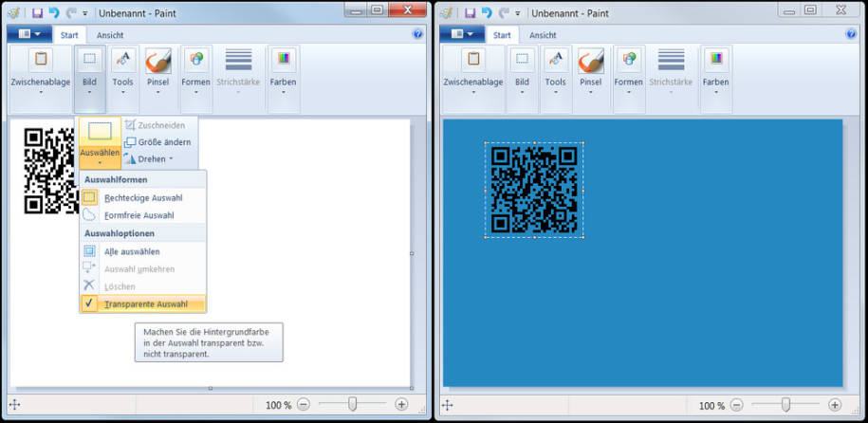The width and height of the screenshot is (868, 423).
Task: Click cursor position icon in left status bar
Action: 15,405
